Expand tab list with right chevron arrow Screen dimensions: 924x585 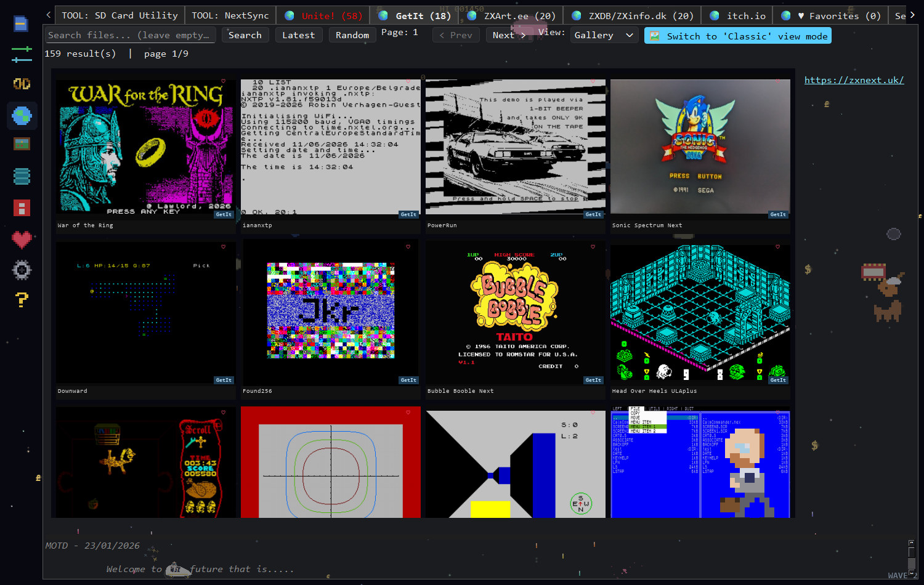click(x=912, y=15)
